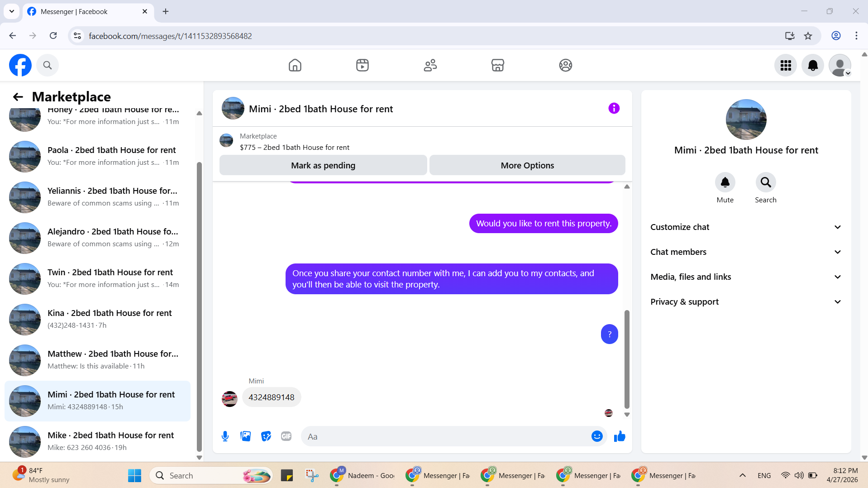Choose a sticker icon
Screen dimensions: 868x488
tap(266, 436)
